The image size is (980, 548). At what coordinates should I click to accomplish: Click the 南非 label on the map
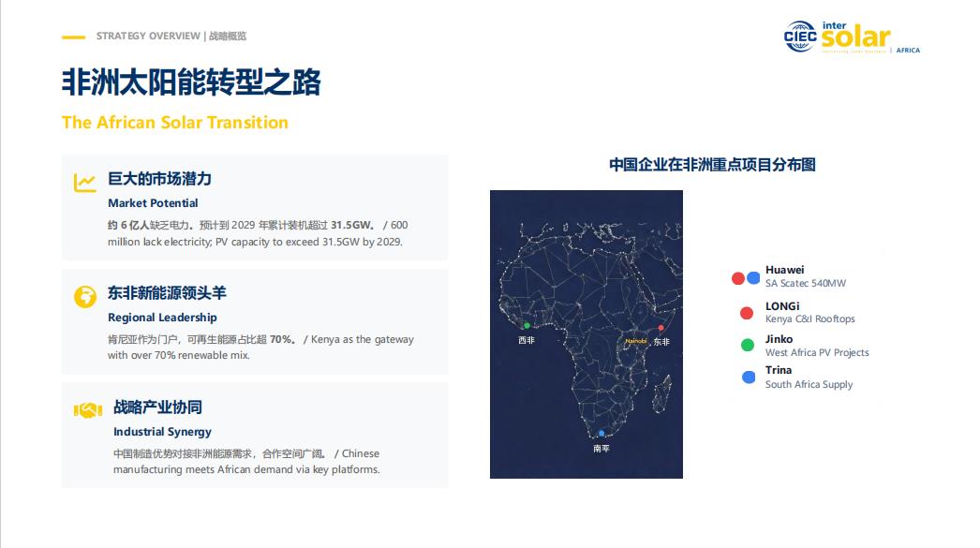point(601,449)
